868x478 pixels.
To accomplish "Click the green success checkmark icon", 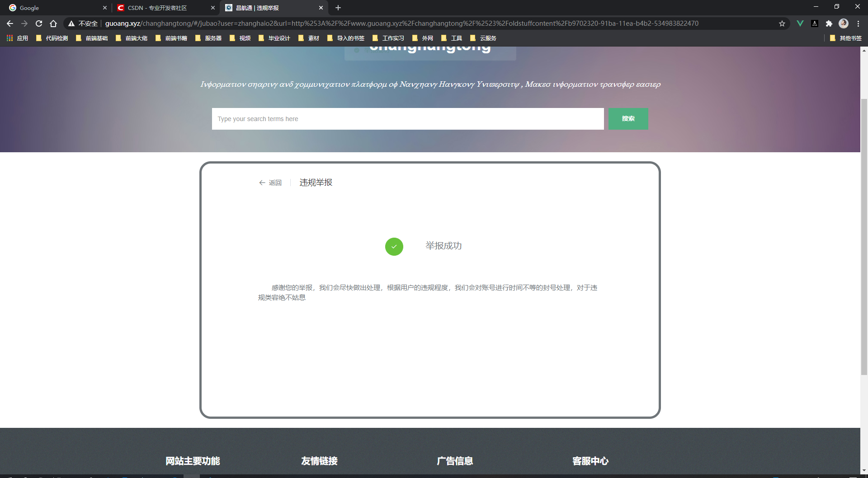I will (394, 246).
